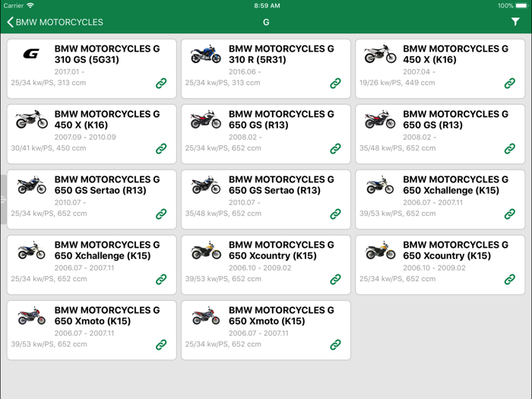Select the 25/34 kw G 650 Xcountry title
Image resolution: width=532 pixels, height=399 pixels.
[455, 250]
